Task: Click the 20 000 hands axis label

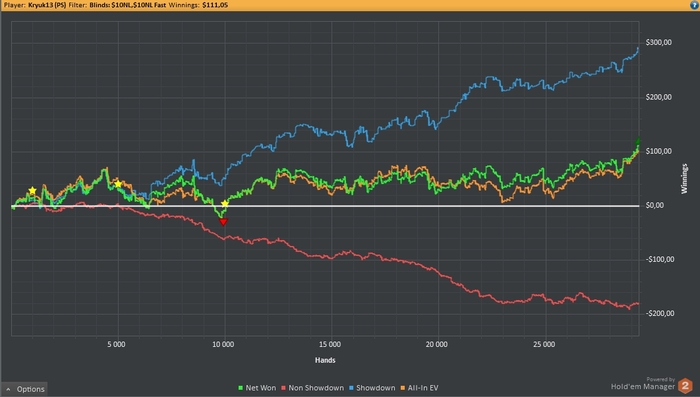Action: (x=436, y=344)
